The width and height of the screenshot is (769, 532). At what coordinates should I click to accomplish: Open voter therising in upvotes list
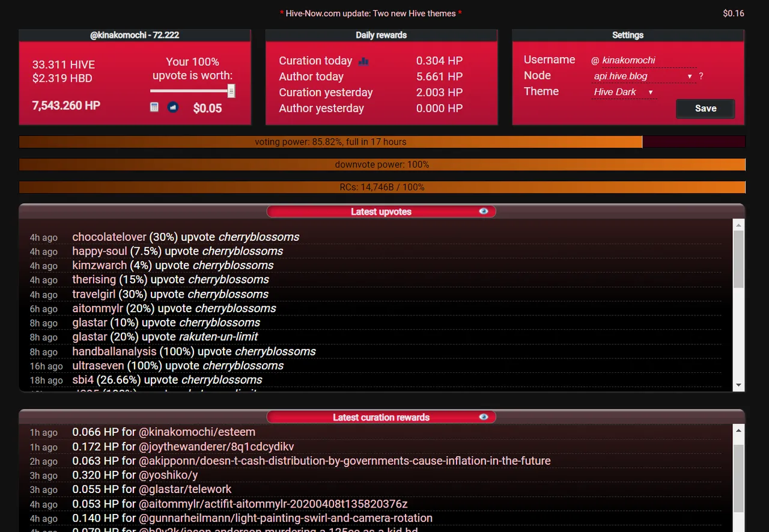94,279
